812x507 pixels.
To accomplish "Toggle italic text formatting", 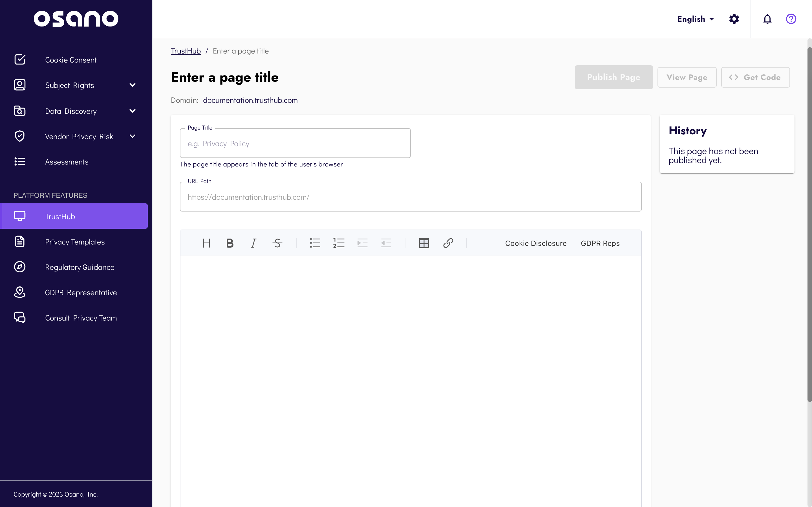I will click(x=254, y=243).
